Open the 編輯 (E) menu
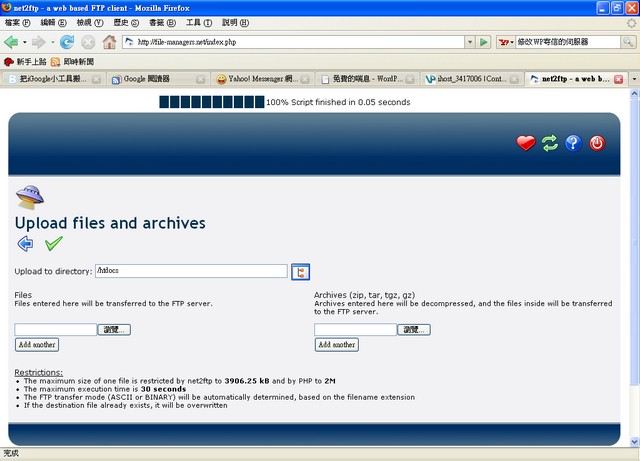This screenshot has height=461, width=640. (53, 23)
